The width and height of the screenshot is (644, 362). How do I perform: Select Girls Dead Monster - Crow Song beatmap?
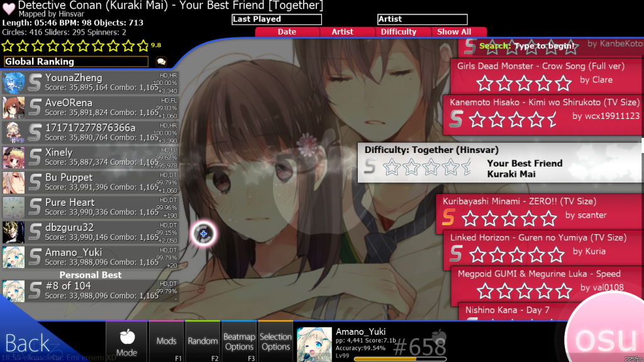(547, 76)
